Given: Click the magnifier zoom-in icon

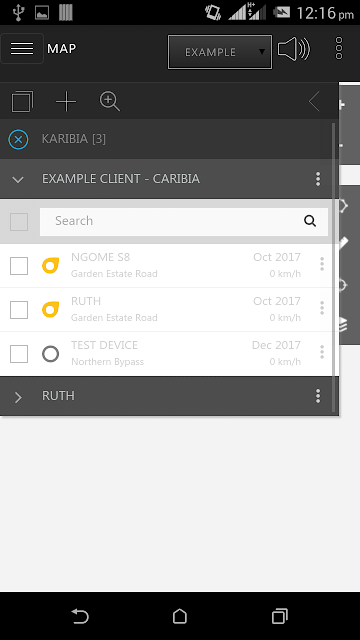Looking at the screenshot, I should click(110, 101).
